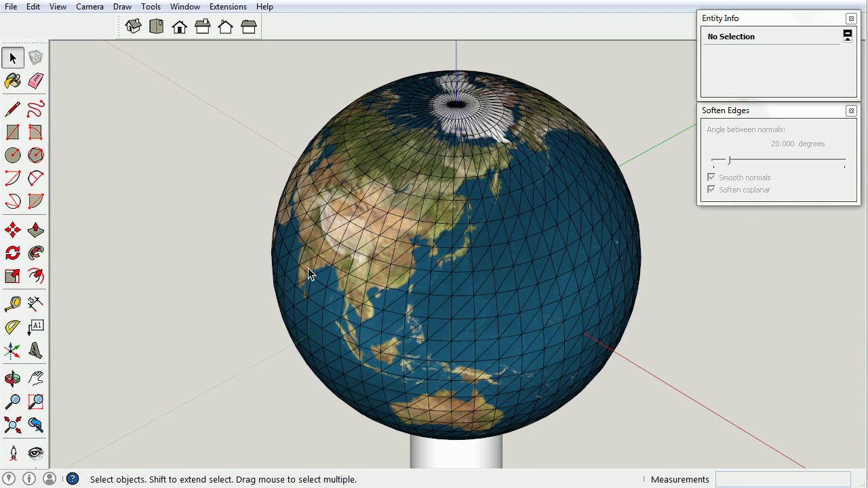Switch to Left view
Viewport: 868px width, 488px height.
[249, 26]
